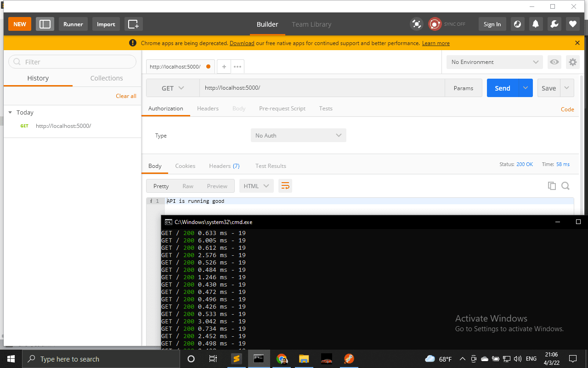
Task: Open the No Auth type dropdown
Action: click(298, 135)
